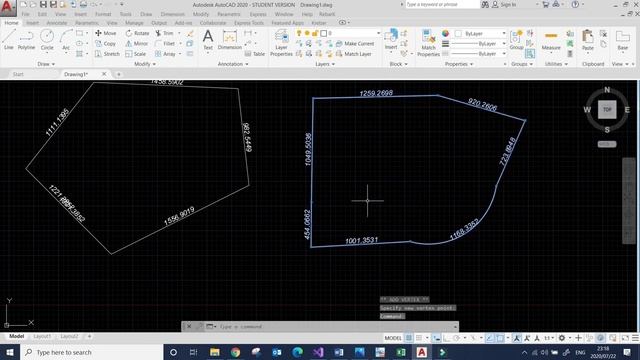Image resolution: width=640 pixels, height=360 pixels.
Task: Toggle hardware acceleration in status bar
Action: pos(600,338)
